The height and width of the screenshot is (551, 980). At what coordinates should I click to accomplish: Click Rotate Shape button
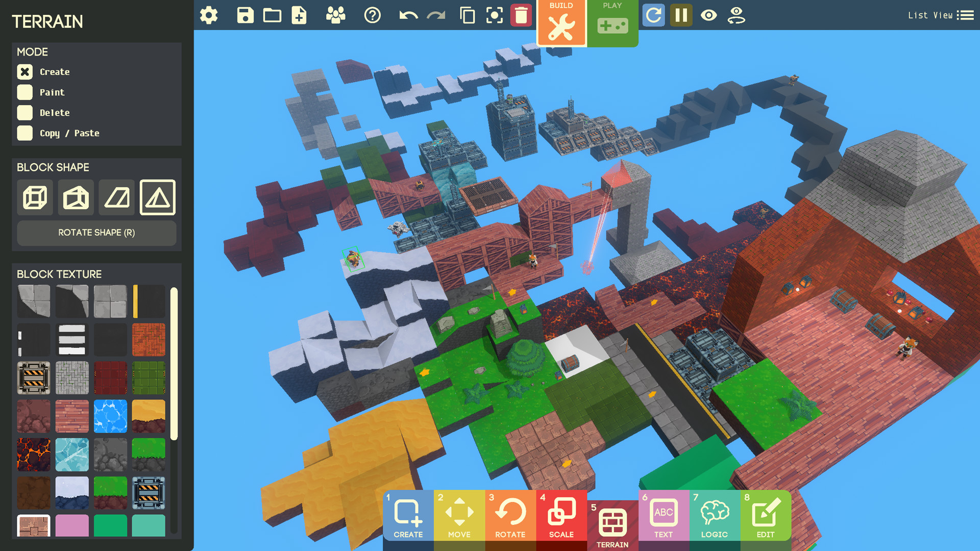(x=96, y=233)
